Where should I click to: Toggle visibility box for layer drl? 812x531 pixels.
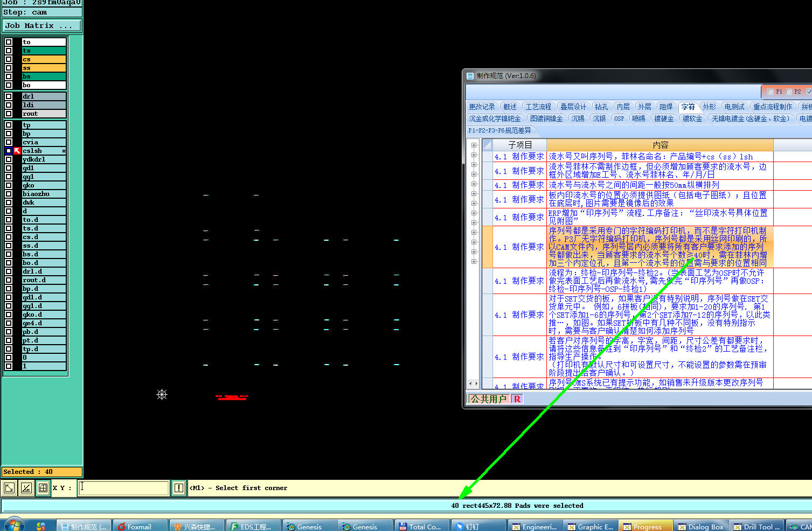click(x=9, y=96)
